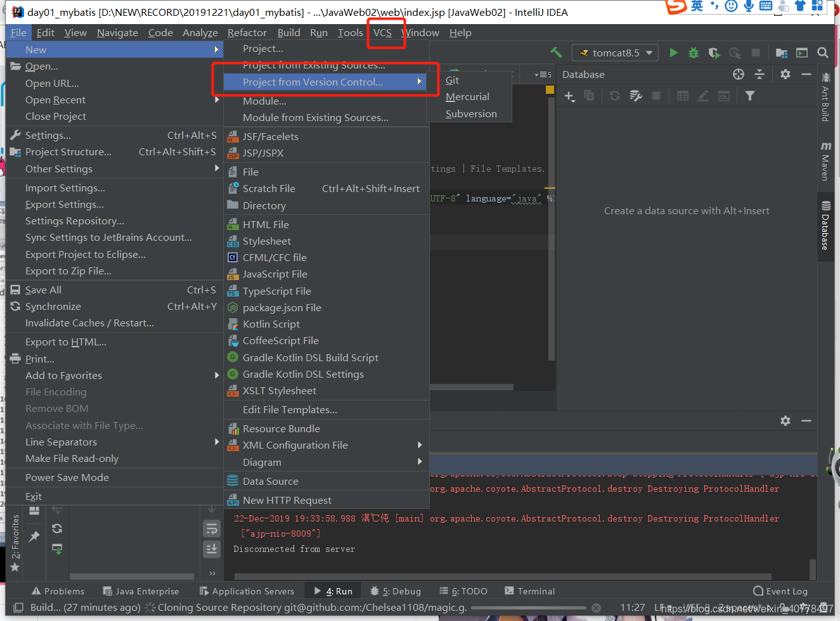The width and height of the screenshot is (840, 621).
Task: Click the Database locate crosshair icon
Action: click(x=739, y=74)
